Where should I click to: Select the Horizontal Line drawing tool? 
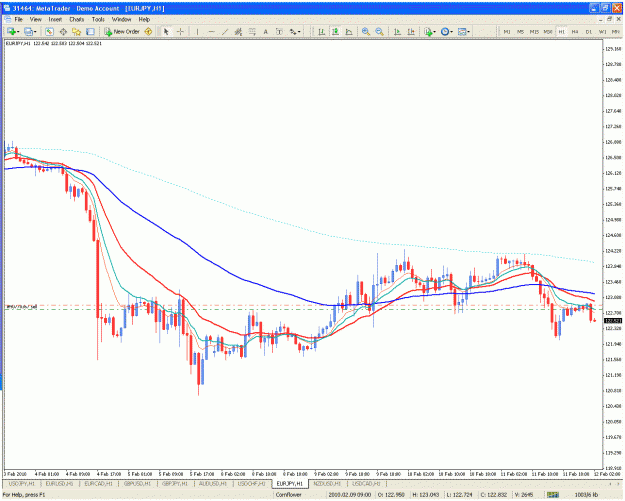pos(211,31)
